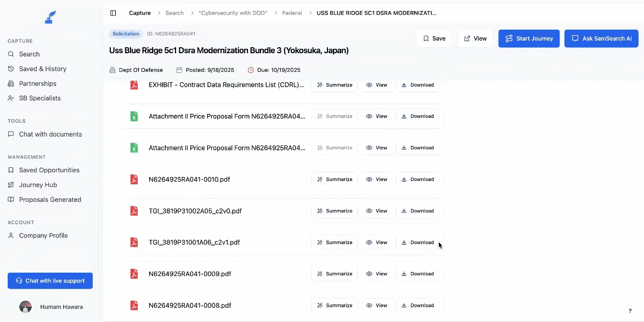The width and height of the screenshot is (644, 322).
Task: Select the Search magnifier icon in sidebar
Action: tap(11, 54)
